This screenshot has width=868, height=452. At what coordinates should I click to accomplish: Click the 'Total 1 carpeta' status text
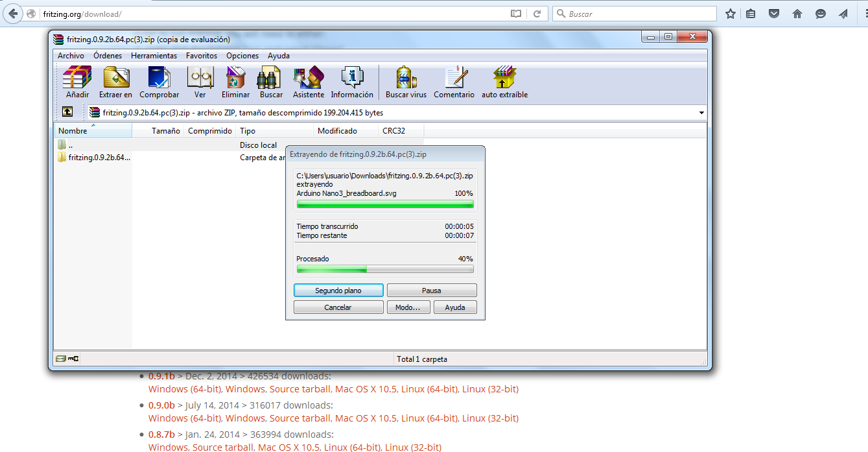click(x=422, y=359)
